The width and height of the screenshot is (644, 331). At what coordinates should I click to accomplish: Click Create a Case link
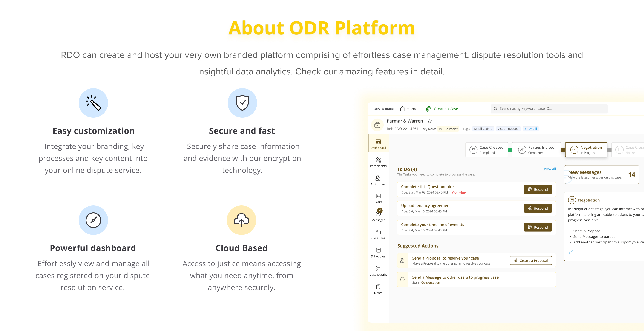pyautogui.click(x=442, y=109)
